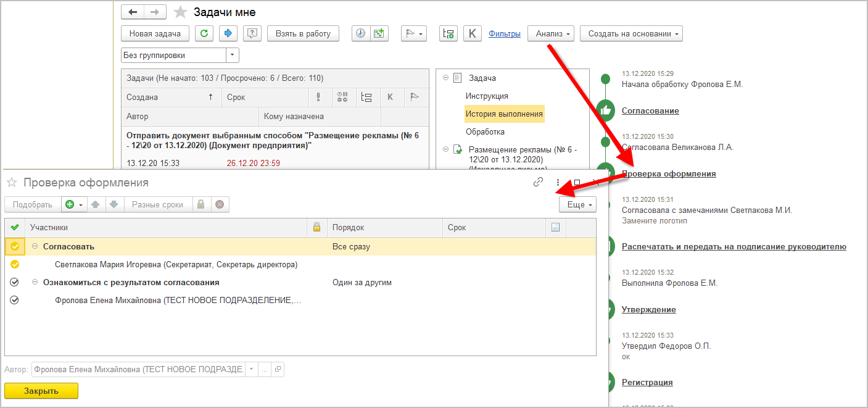Click the green thumbs-up circle next to Согласование

click(606, 111)
